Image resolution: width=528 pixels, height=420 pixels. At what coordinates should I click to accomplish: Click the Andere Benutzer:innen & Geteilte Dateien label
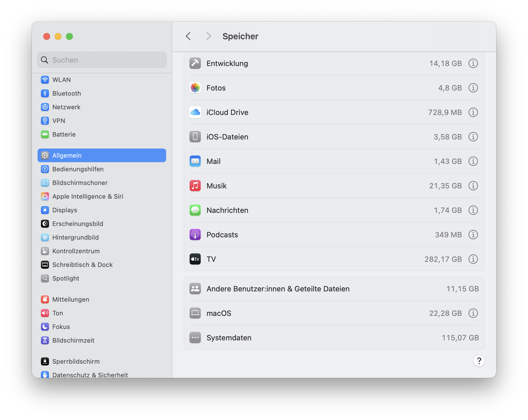(x=278, y=289)
